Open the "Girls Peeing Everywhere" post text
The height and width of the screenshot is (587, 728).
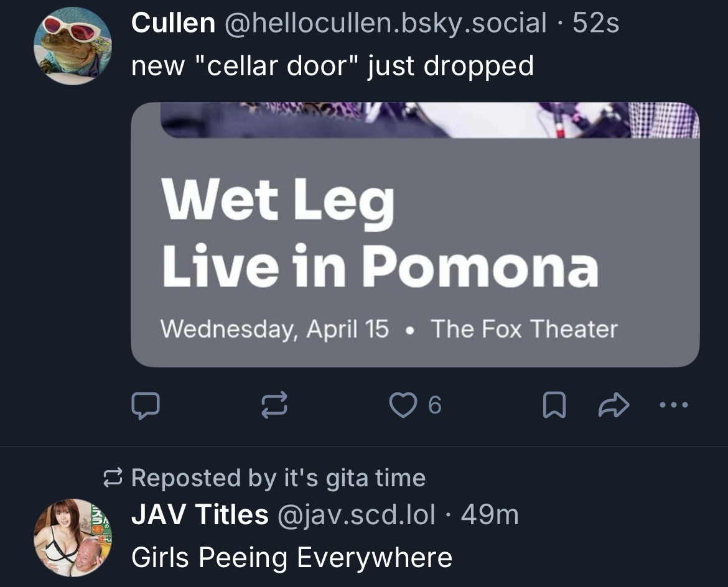[291, 557]
